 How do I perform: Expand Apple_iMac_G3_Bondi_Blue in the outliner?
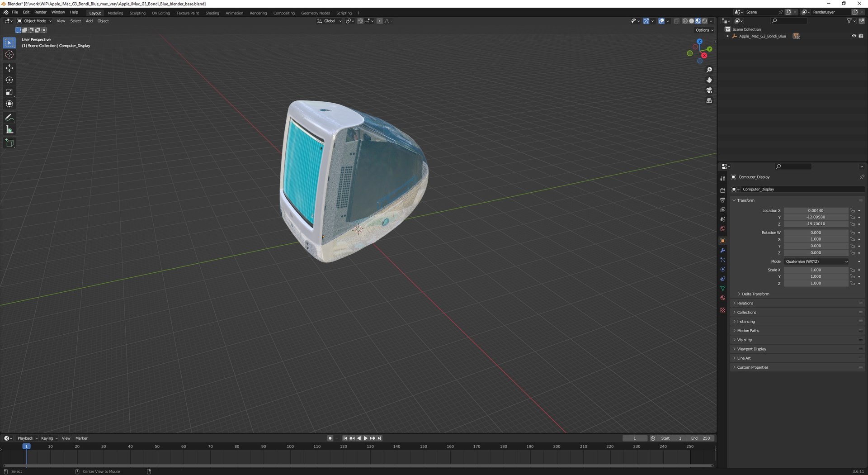728,36
